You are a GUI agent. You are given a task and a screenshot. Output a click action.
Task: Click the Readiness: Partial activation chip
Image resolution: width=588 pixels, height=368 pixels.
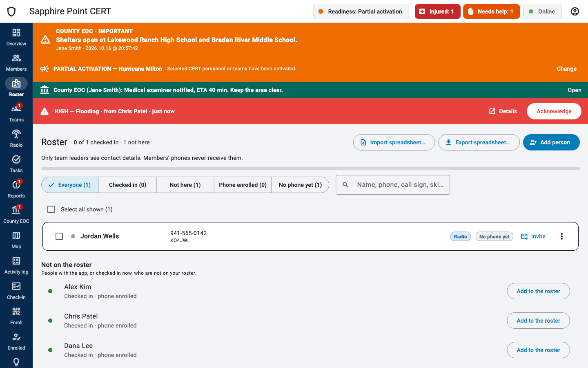coord(361,11)
